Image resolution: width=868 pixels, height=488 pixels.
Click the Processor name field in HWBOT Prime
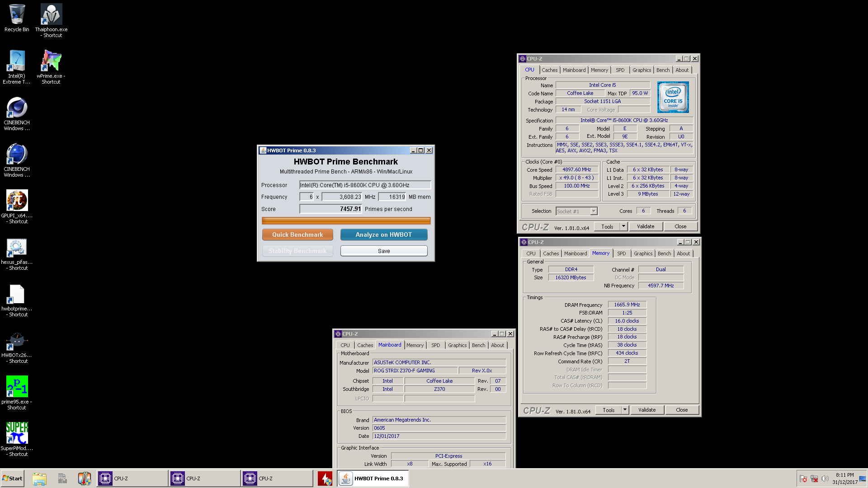click(x=365, y=185)
